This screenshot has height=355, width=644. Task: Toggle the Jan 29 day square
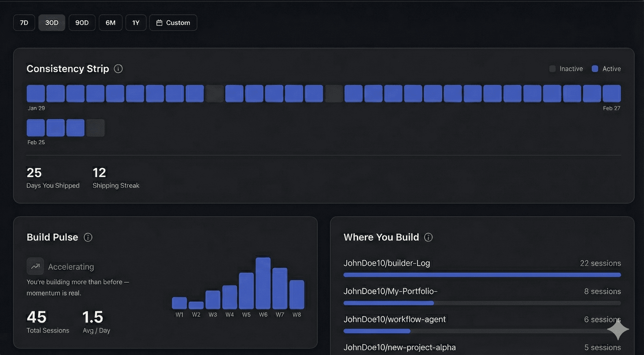pos(36,93)
